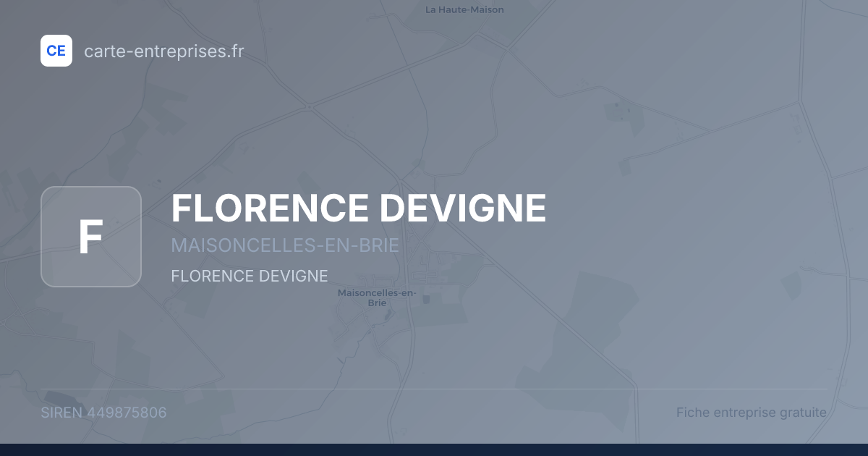
Task: Click the Maisoncelles-en-Brie map label
Action: [377, 297]
